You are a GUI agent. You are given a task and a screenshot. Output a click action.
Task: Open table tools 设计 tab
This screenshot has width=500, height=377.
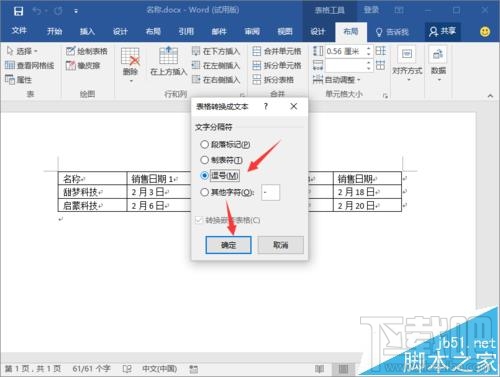click(x=317, y=31)
